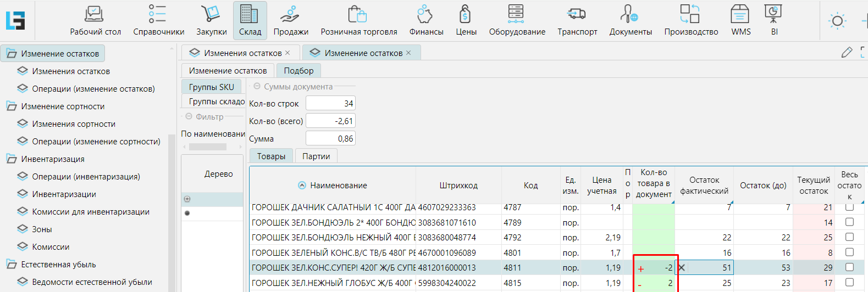The height and width of the screenshot is (292, 868).
Task: Close the first Изменения остатков tab
Action: pyautogui.click(x=288, y=53)
